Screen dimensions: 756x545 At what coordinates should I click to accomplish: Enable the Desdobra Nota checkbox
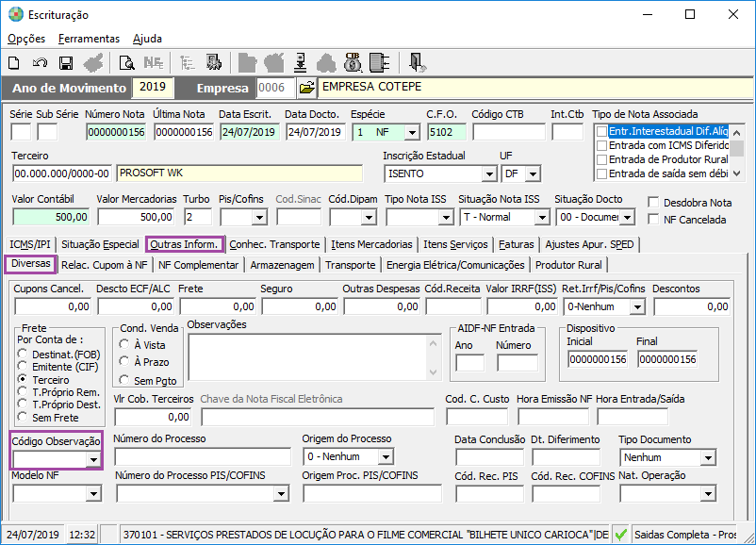pyautogui.click(x=654, y=203)
